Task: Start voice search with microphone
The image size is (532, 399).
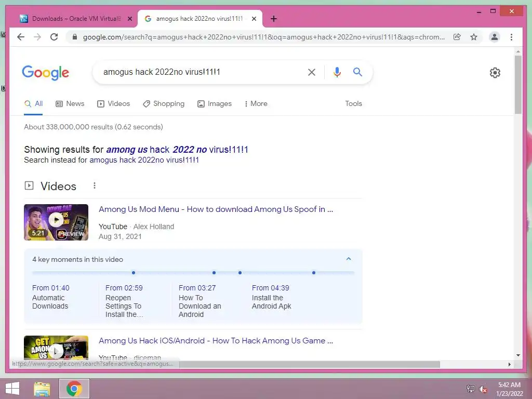Action: 337,72
